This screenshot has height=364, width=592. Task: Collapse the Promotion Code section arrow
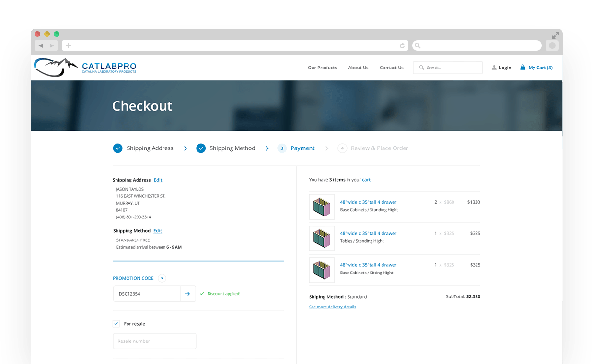pyautogui.click(x=162, y=278)
